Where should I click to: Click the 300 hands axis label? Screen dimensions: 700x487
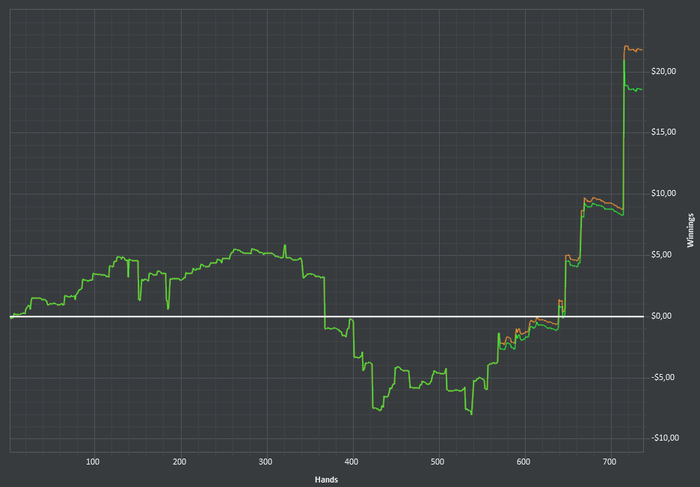(x=266, y=462)
